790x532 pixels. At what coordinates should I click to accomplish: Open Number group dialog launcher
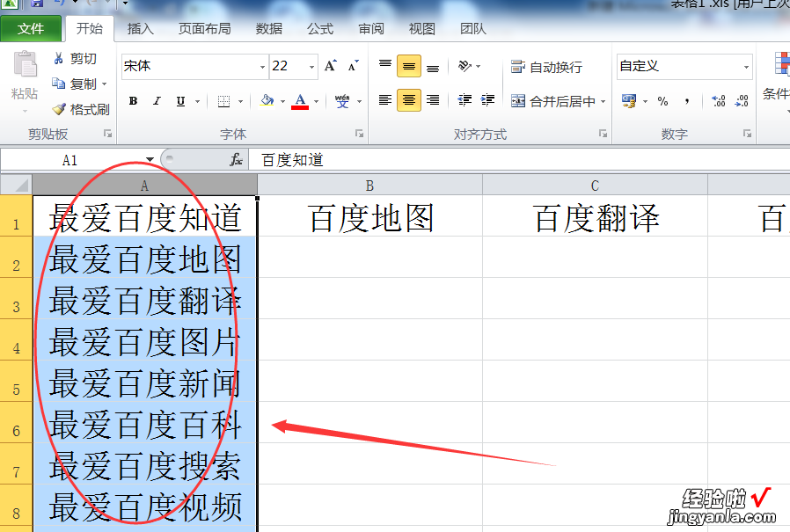point(747,134)
